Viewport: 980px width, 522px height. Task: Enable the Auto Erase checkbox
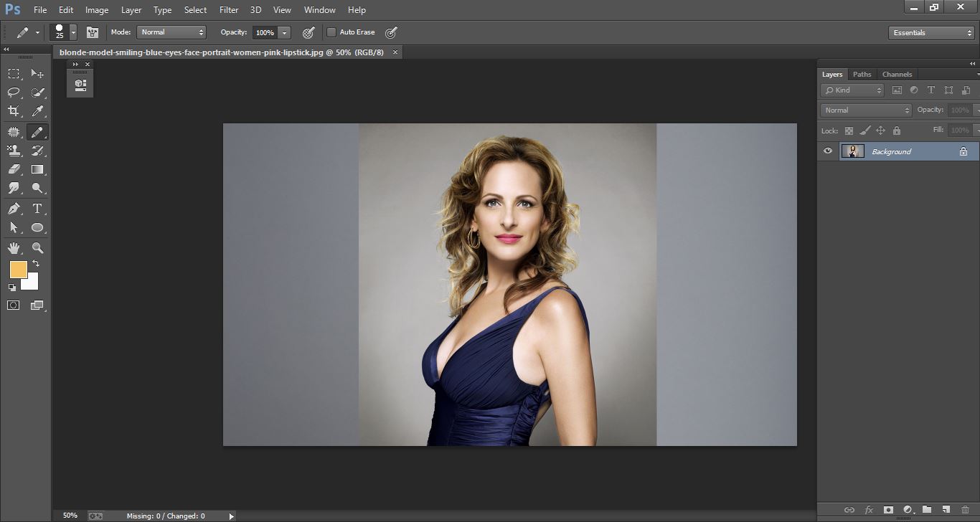coord(331,32)
